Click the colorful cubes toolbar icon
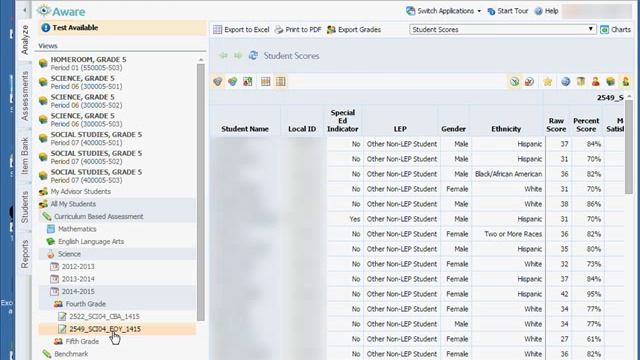640x360 pixels. click(x=233, y=82)
